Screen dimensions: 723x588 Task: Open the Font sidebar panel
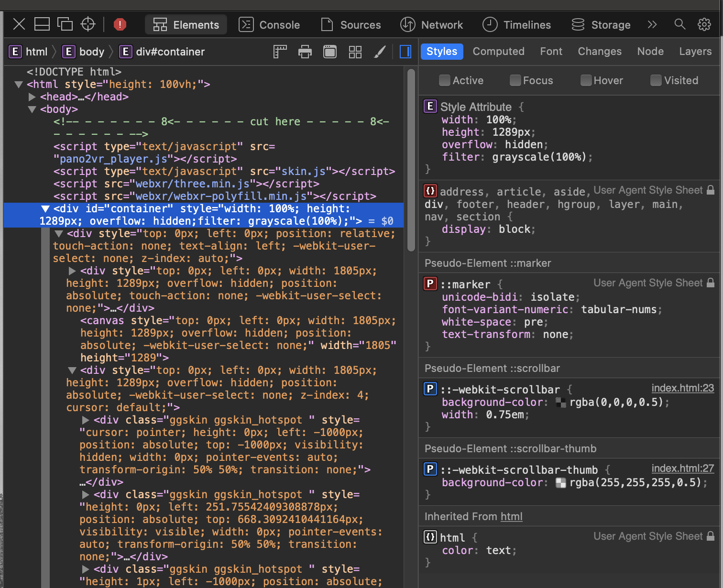point(551,51)
